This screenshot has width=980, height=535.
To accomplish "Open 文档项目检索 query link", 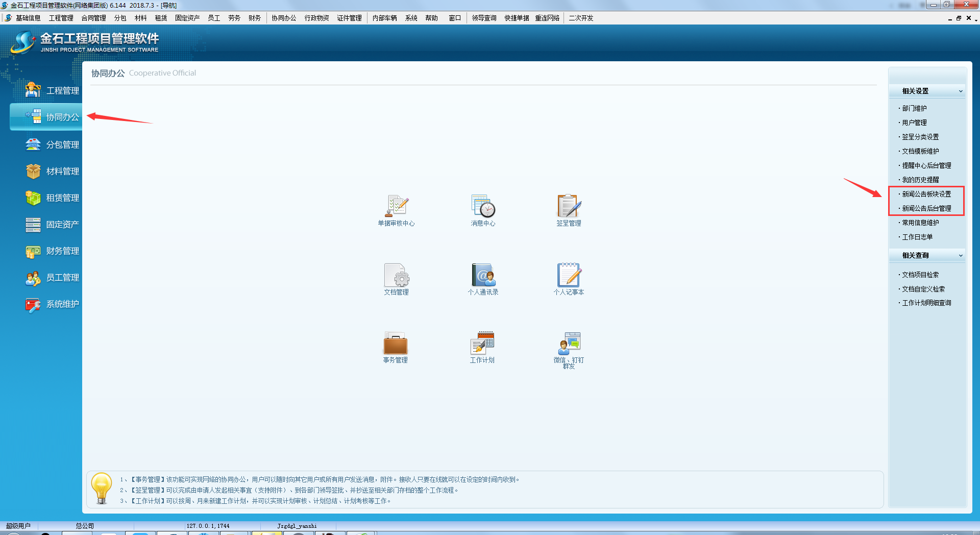I will [920, 275].
